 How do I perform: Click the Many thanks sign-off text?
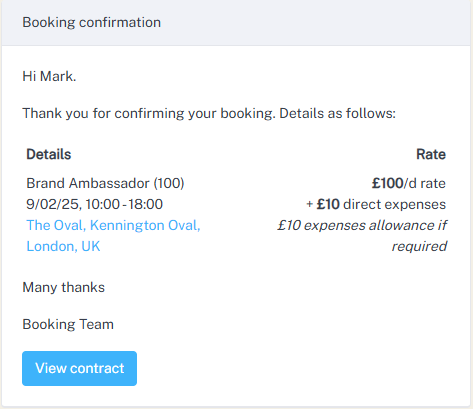point(63,287)
